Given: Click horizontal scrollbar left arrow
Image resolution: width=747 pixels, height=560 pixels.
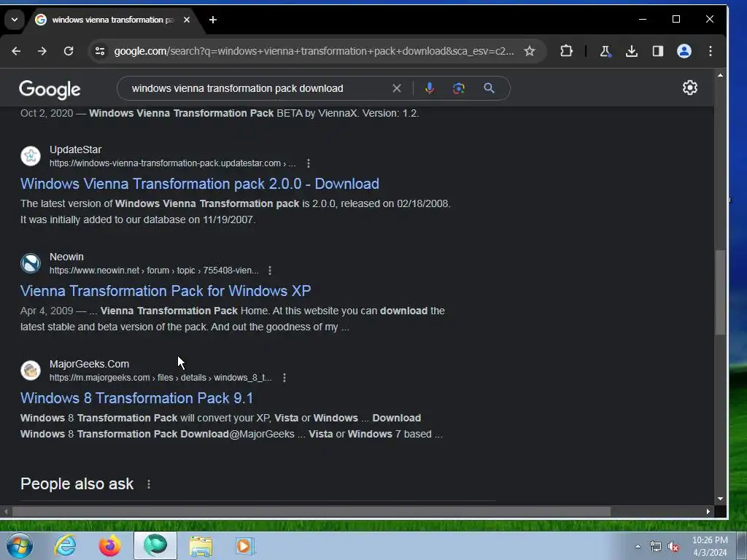Looking at the screenshot, I should pyautogui.click(x=6, y=511).
